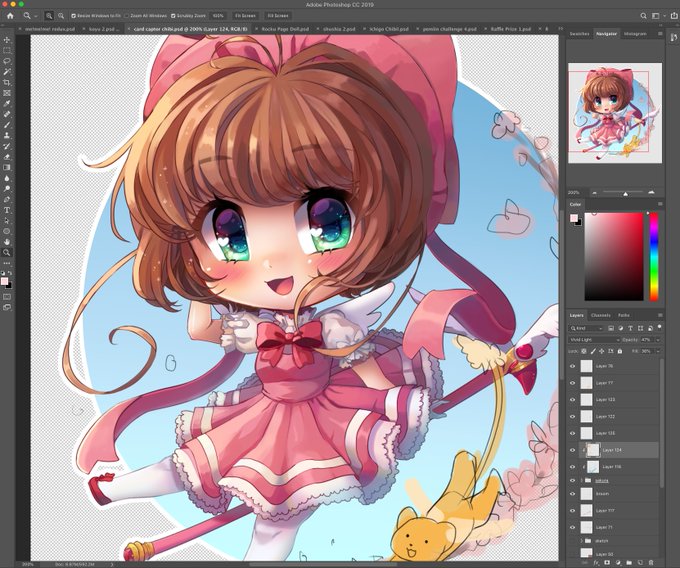Enable the Zoom All Windows checkbox
The image size is (680, 568).
point(127,16)
